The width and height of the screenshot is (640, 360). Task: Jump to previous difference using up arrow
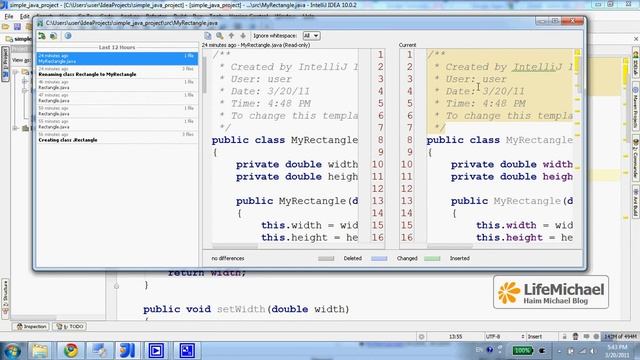[231, 36]
